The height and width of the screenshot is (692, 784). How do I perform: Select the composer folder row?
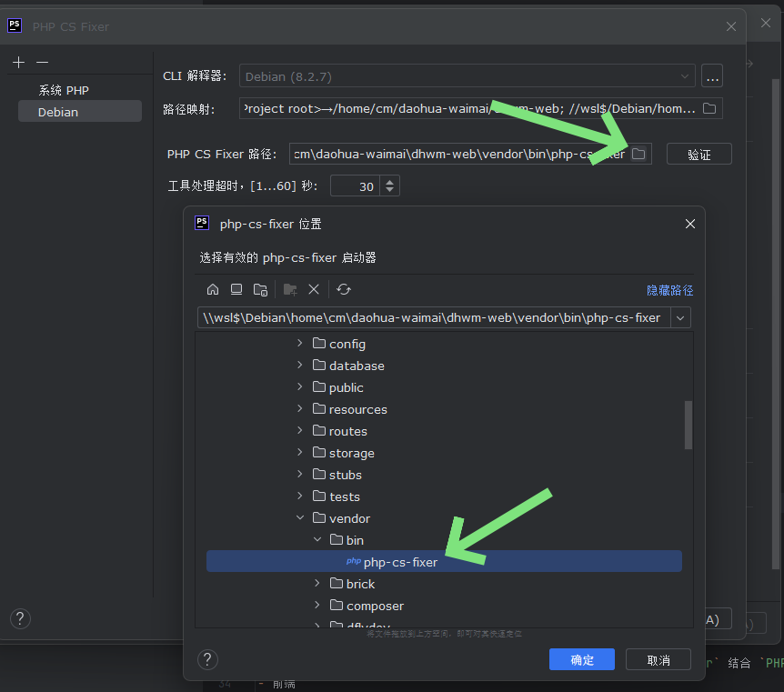point(444,606)
